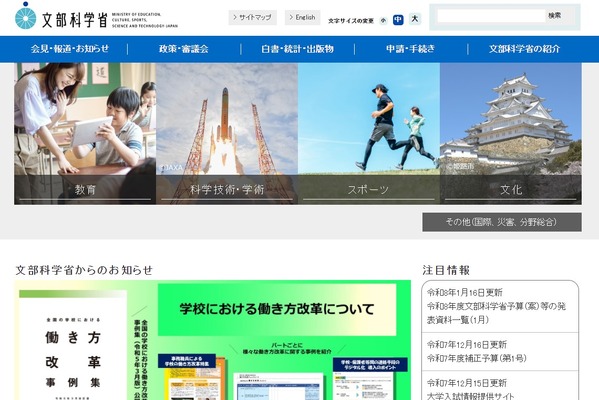Select the 教育 classroom image tile
The image size is (599, 400).
[85, 134]
